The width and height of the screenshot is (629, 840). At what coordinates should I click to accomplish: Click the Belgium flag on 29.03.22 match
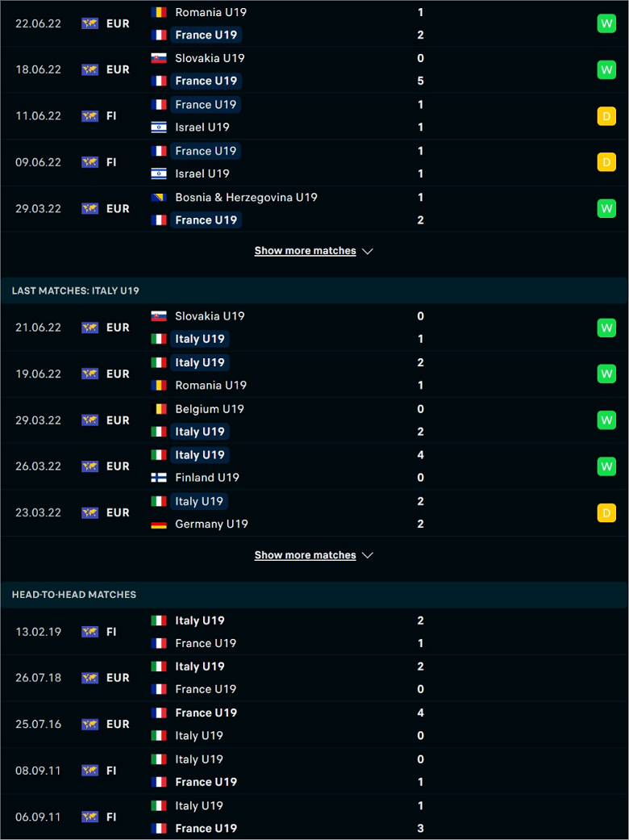point(159,409)
